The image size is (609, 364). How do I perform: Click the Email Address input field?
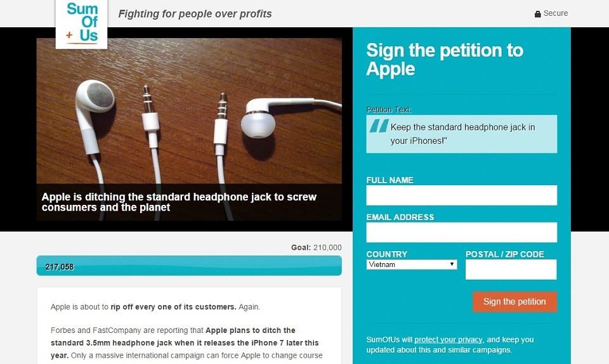461,232
